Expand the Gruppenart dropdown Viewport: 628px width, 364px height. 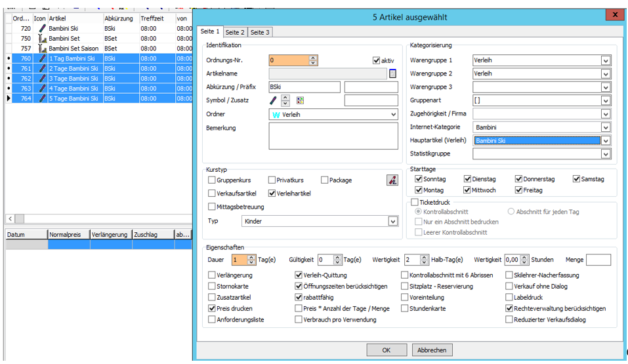coord(606,100)
